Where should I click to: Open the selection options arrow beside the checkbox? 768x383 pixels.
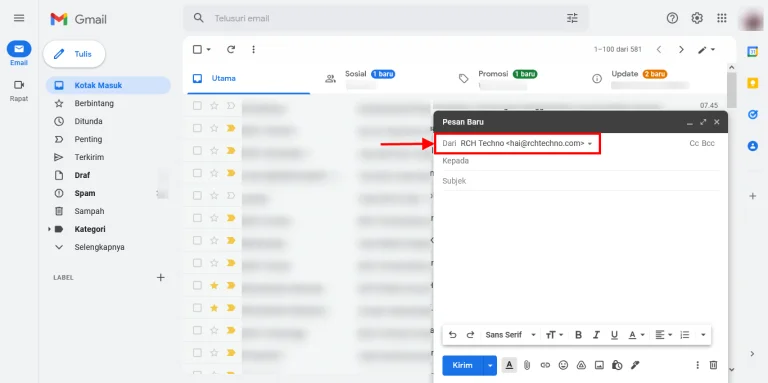click(x=209, y=49)
